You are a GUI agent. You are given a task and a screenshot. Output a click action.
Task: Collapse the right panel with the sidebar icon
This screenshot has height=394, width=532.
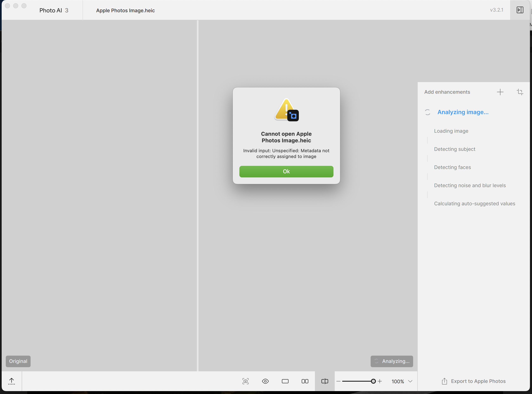coord(520,10)
